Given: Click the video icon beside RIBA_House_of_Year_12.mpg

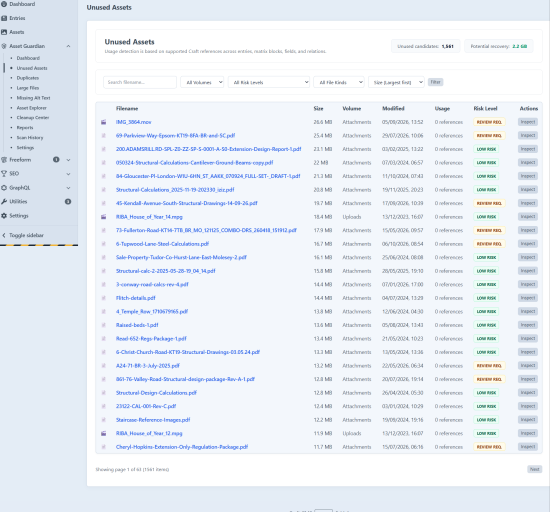Looking at the screenshot, I should (103, 433).
